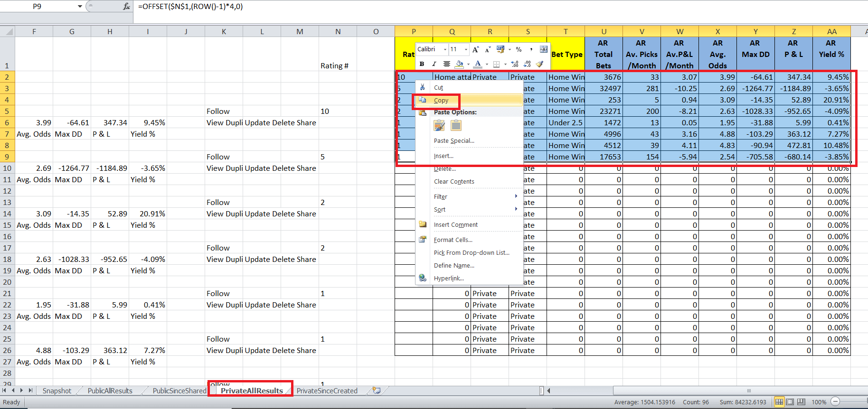Switch to Page Break Preview button

(801, 402)
